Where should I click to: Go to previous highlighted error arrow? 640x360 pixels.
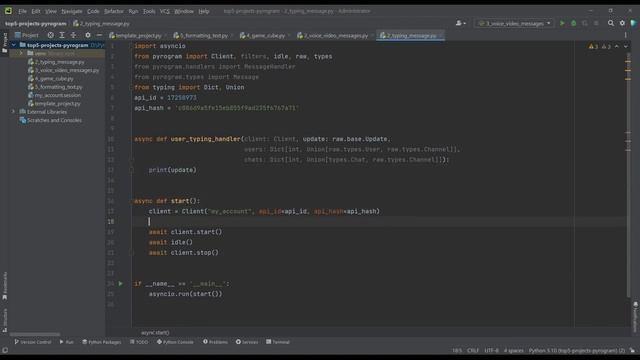tap(617, 47)
